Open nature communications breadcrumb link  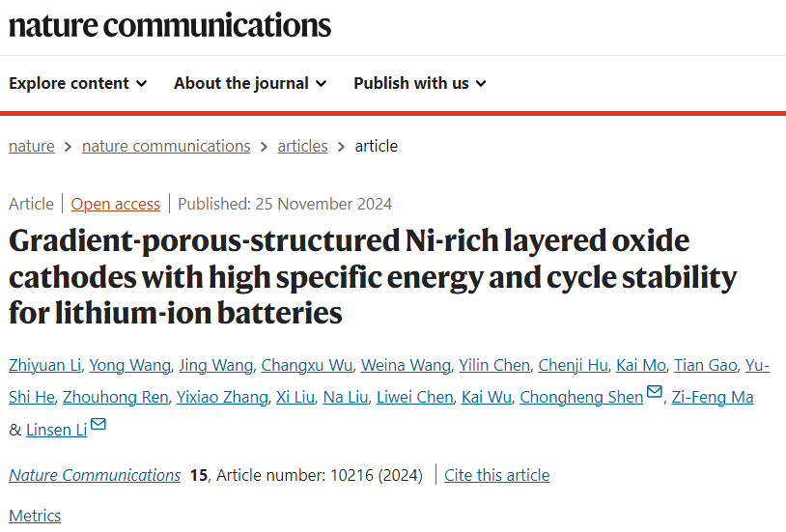[166, 146]
